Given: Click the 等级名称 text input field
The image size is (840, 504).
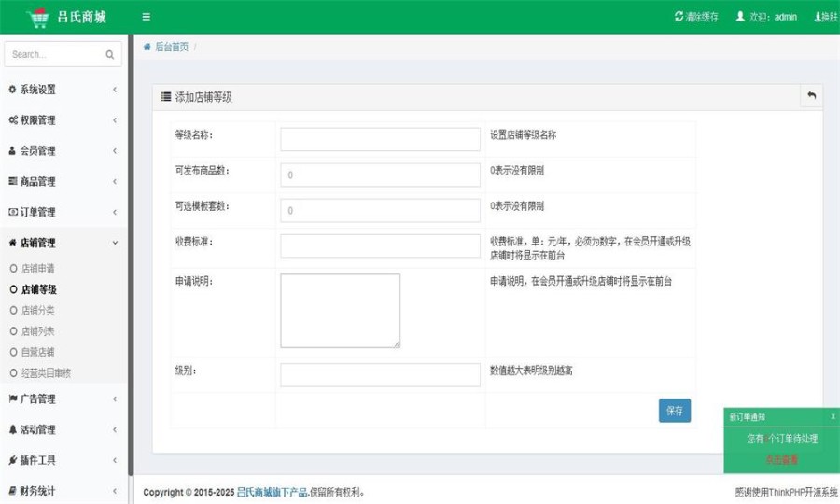Looking at the screenshot, I should [380, 139].
